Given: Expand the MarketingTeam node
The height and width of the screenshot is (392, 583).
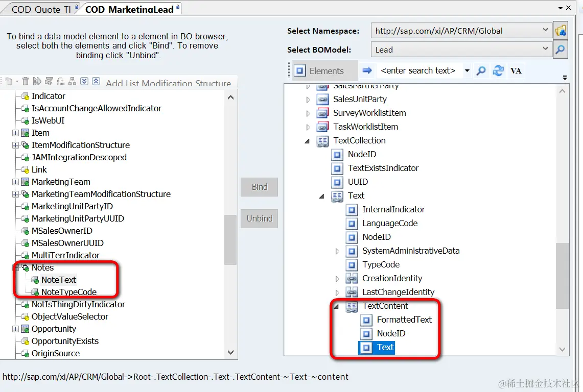Looking at the screenshot, I should point(15,182).
